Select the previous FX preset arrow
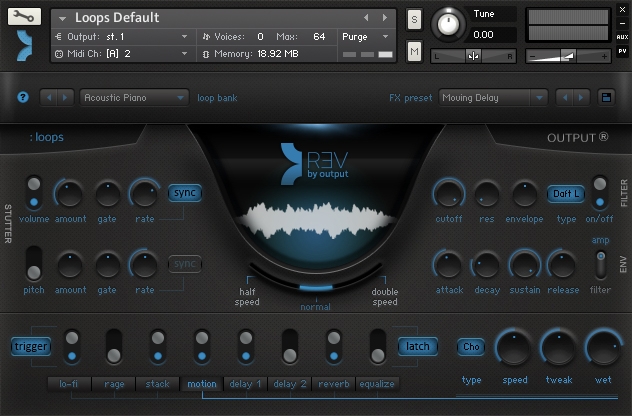 click(565, 98)
